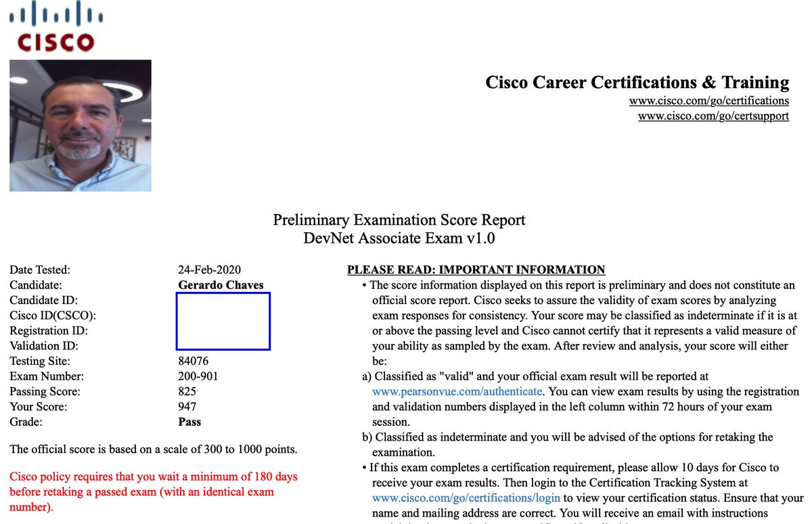Viewport: 812px width, 524px height.
Task: Click the red 180 days retake policy text
Action: pos(154,492)
